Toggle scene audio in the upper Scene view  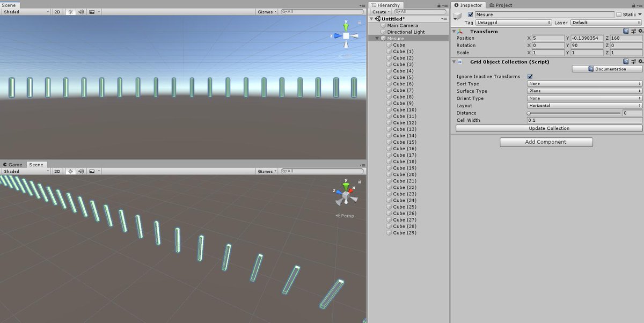pyautogui.click(x=80, y=11)
